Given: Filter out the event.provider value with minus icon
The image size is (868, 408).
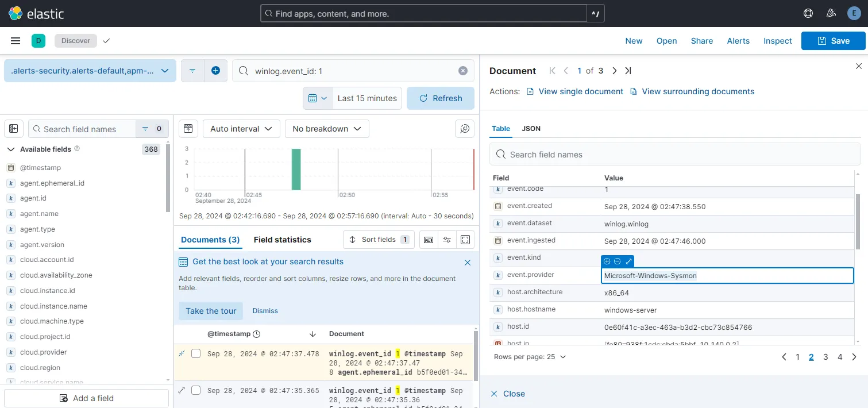Looking at the screenshot, I should tap(617, 261).
